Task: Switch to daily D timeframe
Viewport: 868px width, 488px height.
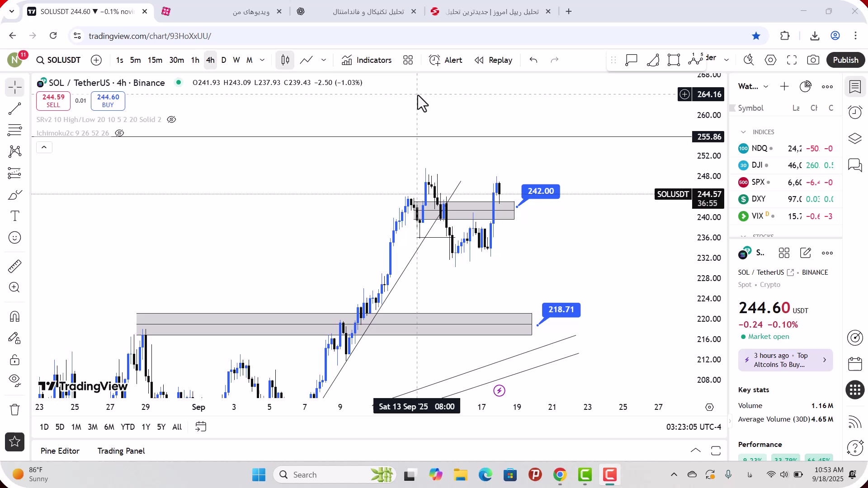Action: 224,60
